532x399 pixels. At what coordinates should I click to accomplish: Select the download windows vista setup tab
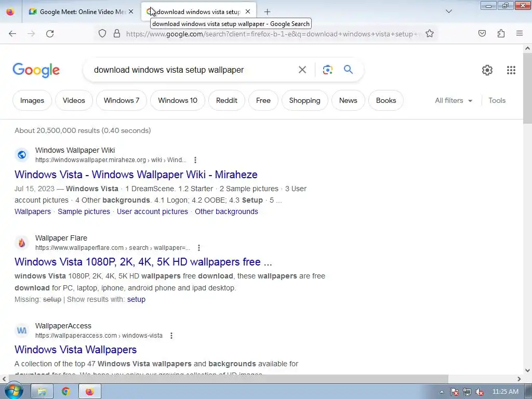pos(198,11)
